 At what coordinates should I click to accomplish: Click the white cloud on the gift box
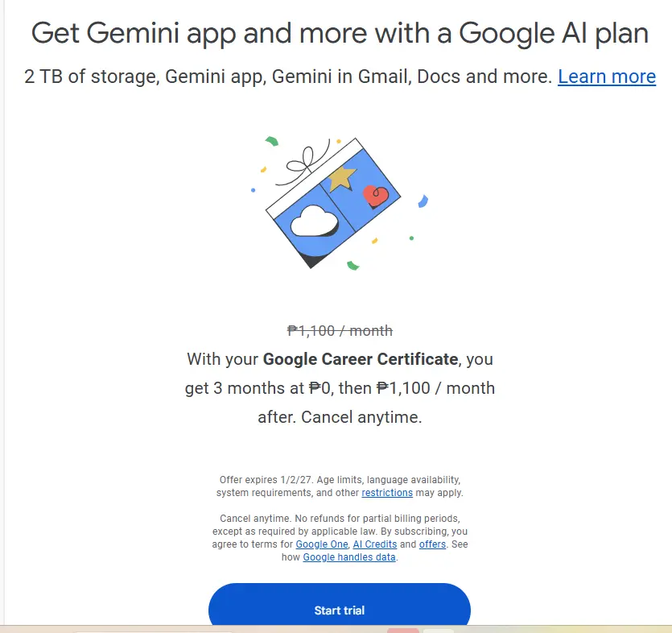(x=314, y=221)
